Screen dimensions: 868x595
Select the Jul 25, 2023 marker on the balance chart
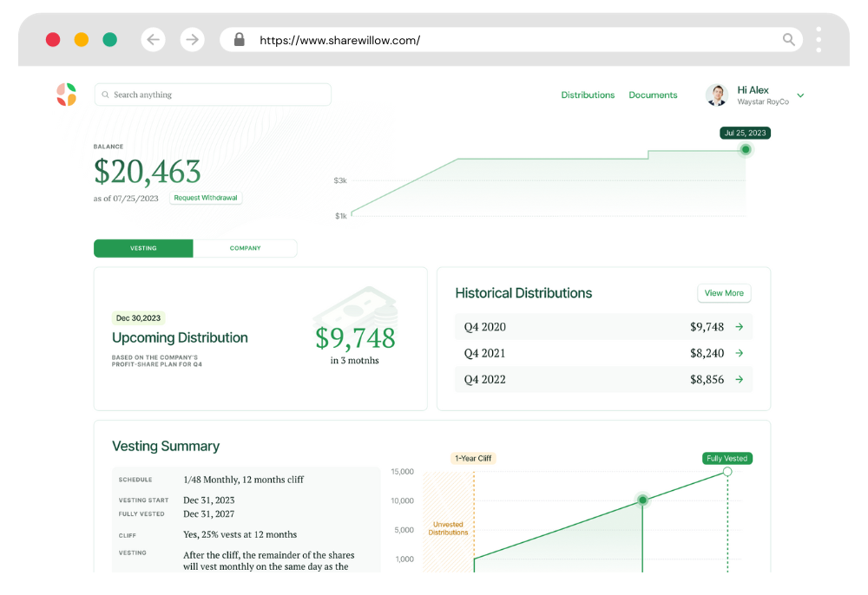(x=745, y=149)
